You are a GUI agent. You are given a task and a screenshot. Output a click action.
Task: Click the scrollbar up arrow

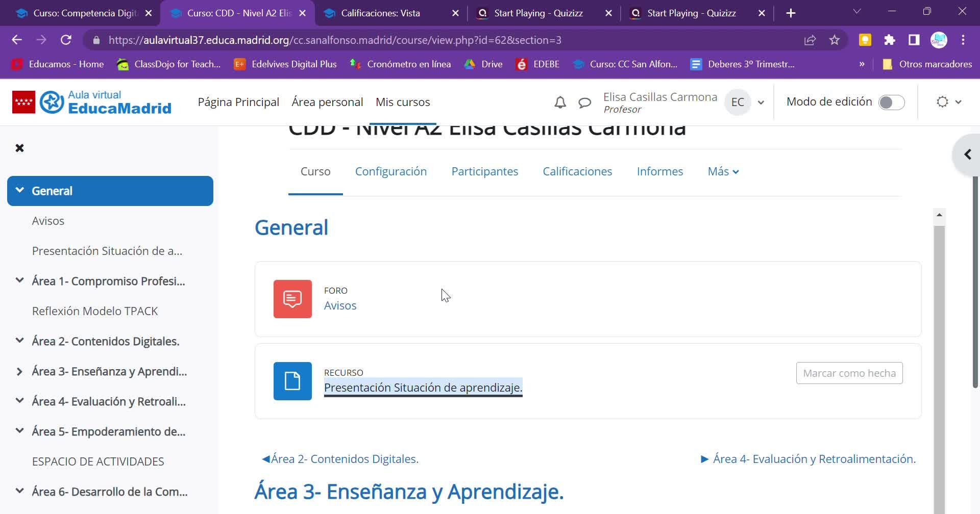pyautogui.click(x=939, y=215)
